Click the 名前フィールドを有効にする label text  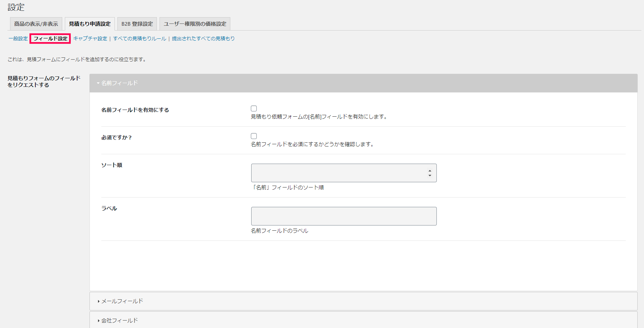[135, 110]
